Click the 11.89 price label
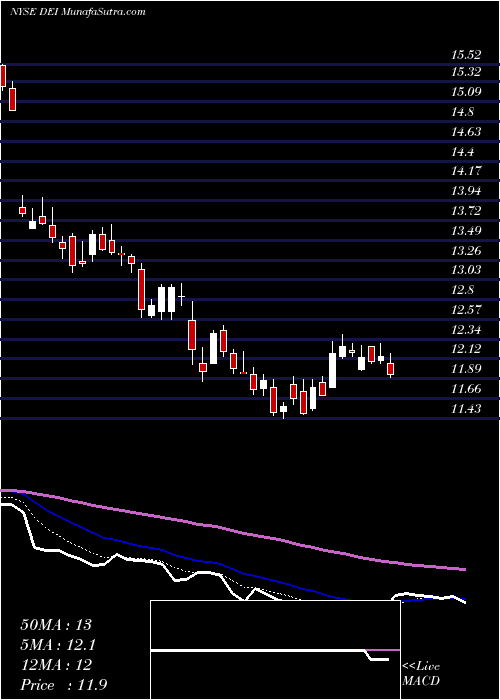Image resolution: width=500 pixels, height=700 pixels. 466,369
